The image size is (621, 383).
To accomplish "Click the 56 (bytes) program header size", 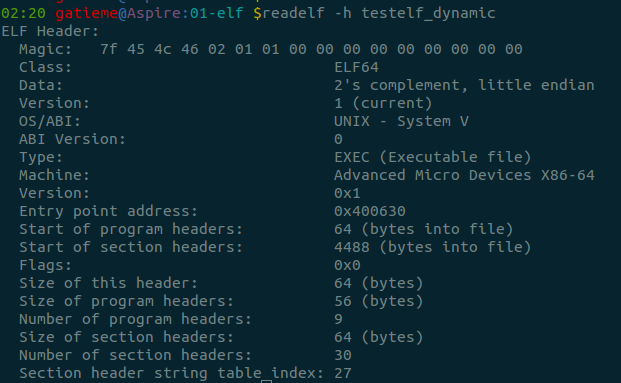I will pos(379,301).
